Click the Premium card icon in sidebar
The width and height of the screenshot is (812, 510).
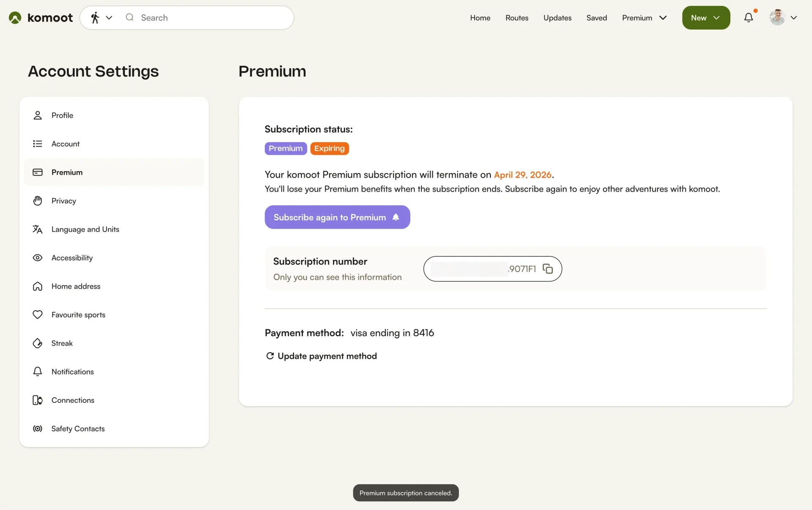pos(38,172)
